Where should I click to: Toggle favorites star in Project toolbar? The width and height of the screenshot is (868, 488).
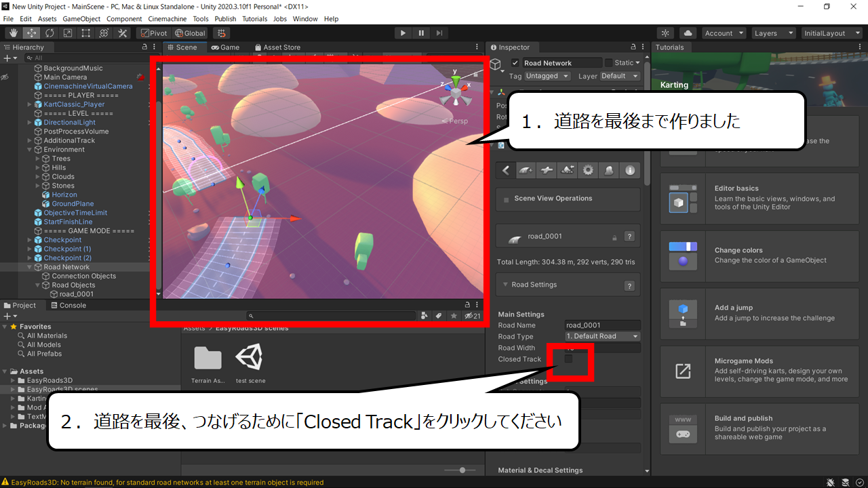pos(454,316)
